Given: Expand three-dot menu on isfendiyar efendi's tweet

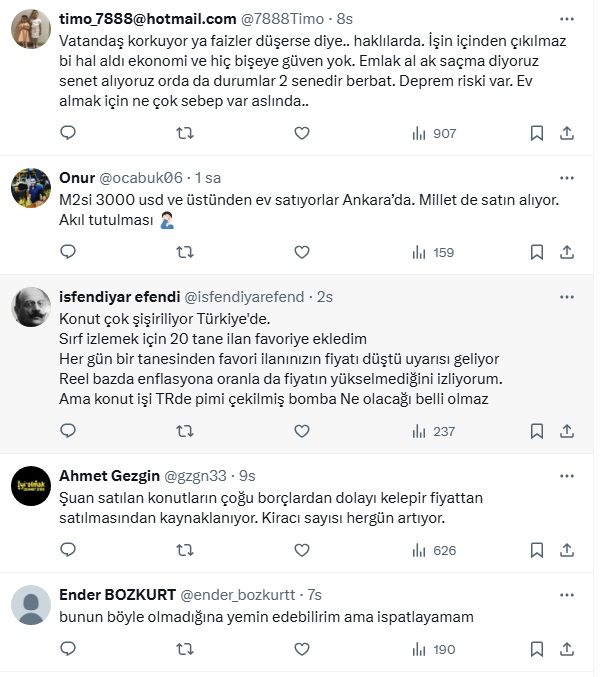Looking at the screenshot, I should point(567,297).
